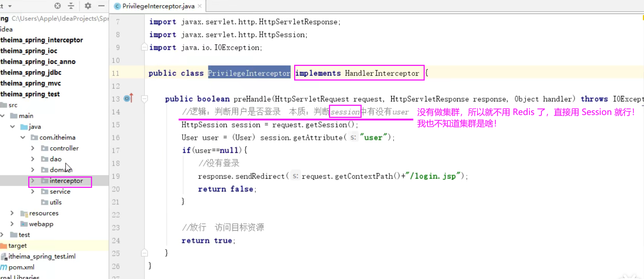This screenshot has width=644, height=279.
Task: Open itheima_spring_test.iml file
Action: 42,256
